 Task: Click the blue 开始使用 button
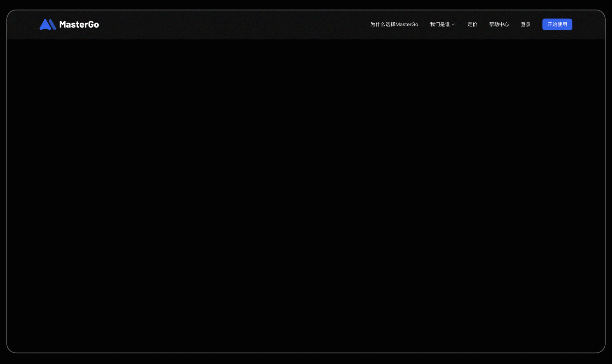(557, 25)
